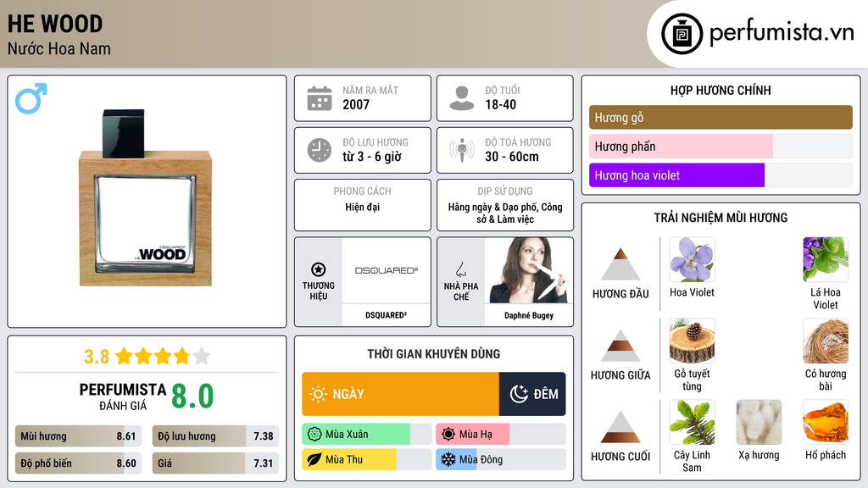Viewport: 868px width, 488px height.
Task: Click the sillage value 30 - 60cm
Action: pos(511,157)
